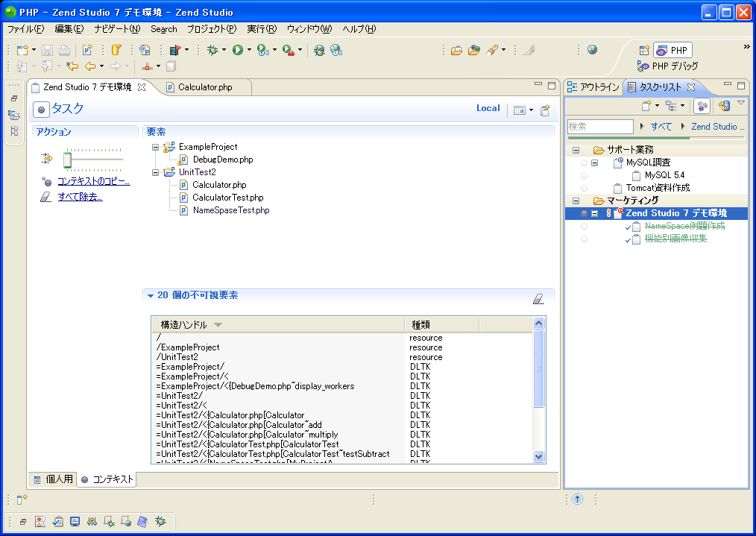Image resolution: width=756 pixels, height=536 pixels.
Task: Switch to the Calculator.php editor tab
Action: pos(204,87)
